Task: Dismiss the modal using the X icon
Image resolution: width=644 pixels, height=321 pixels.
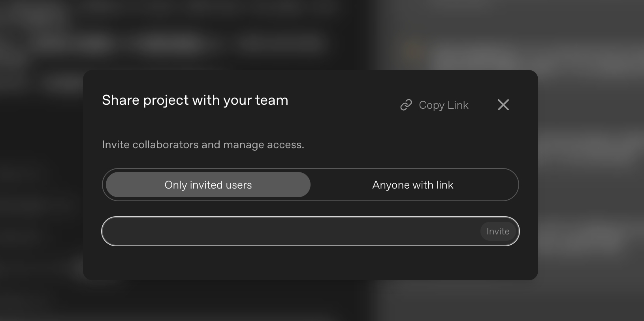Action: (x=503, y=105)
